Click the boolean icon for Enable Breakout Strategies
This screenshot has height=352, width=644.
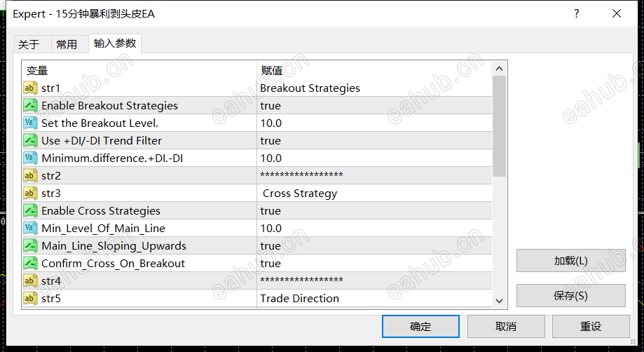tap(30, 106)
